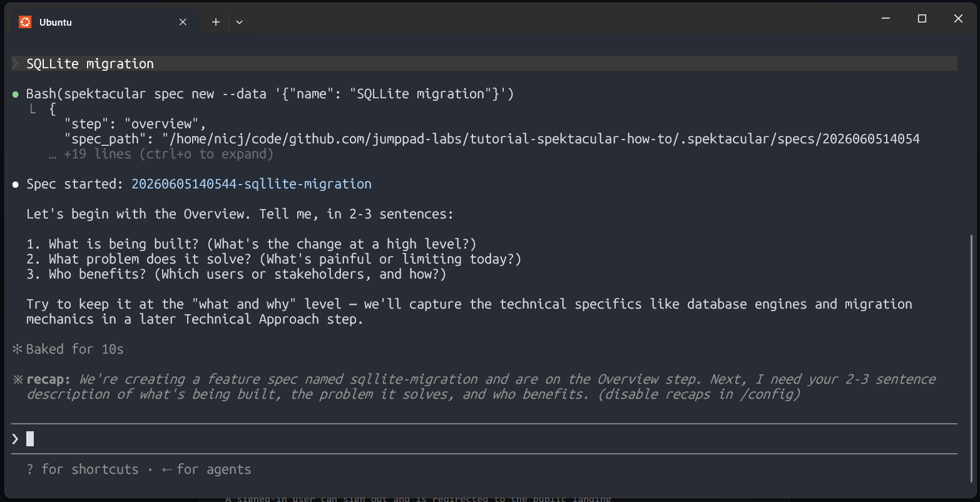980x502 pixels.
Task: Click the Ubuntu logo icon in the tab
Action: pos(25,22)
